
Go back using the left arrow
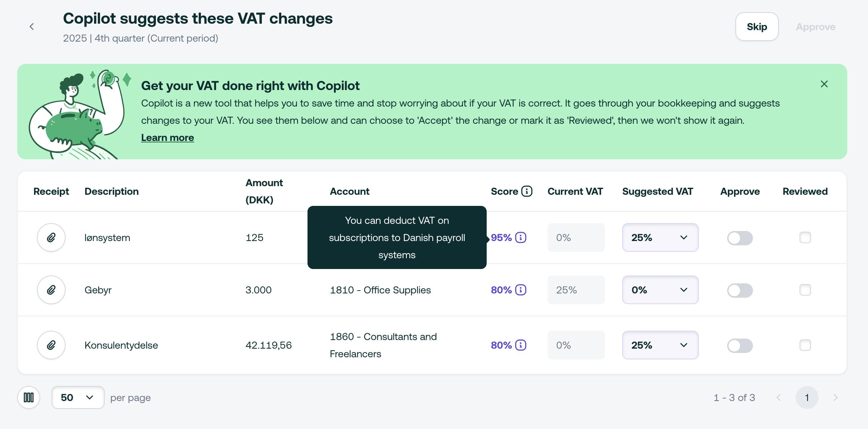32,27
